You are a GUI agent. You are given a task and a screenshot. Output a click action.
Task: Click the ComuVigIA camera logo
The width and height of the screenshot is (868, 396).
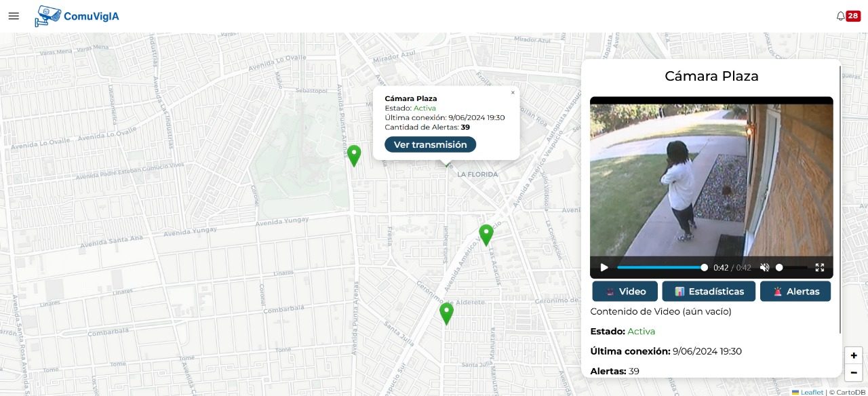(x=47, y=16)
